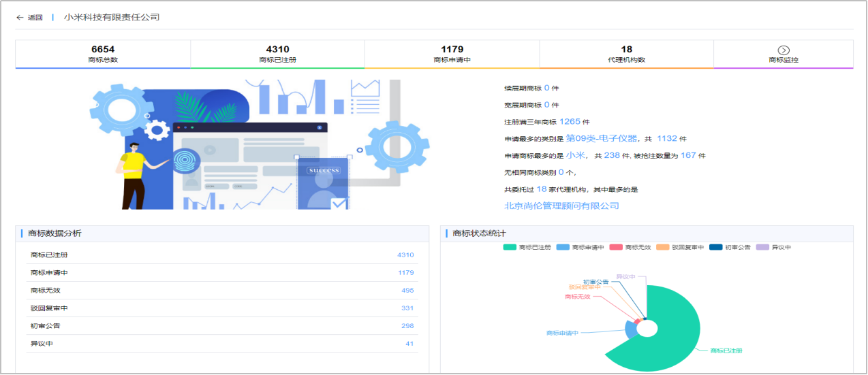
Task: View 1265 trademarks registered three years
Action: [570, 121]
